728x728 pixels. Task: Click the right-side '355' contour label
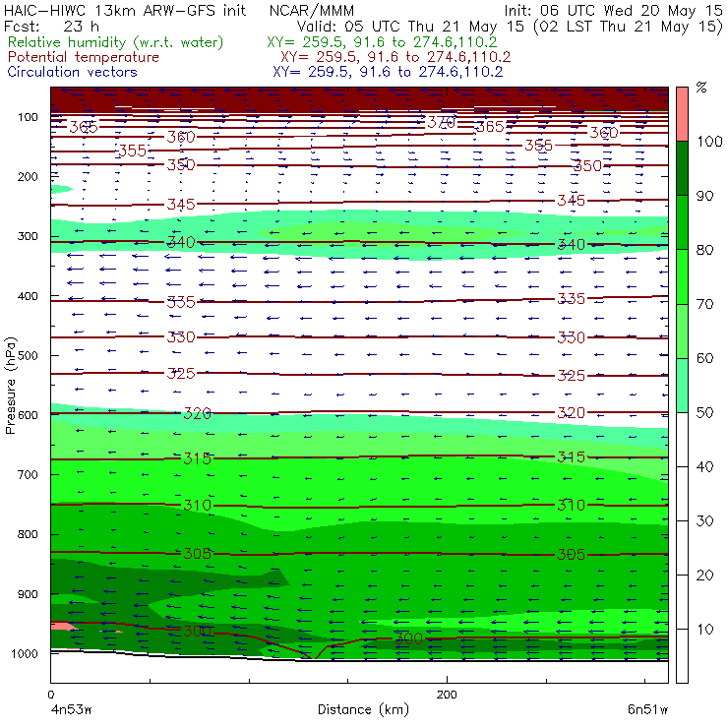[538, 146]
